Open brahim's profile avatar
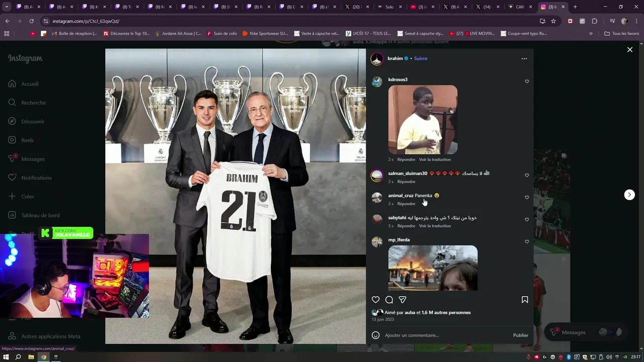 click(x=377, y=59)
